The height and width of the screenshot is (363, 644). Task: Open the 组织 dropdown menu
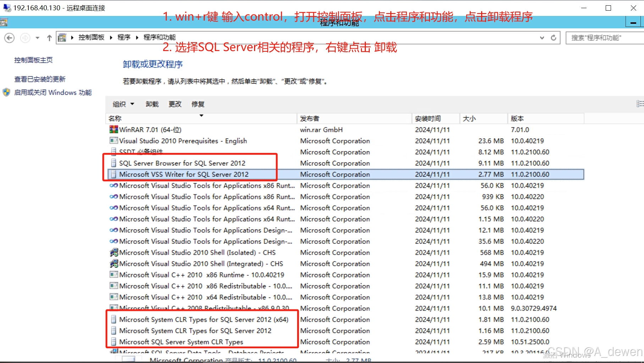pyautogui.click(x=123, y=104)
